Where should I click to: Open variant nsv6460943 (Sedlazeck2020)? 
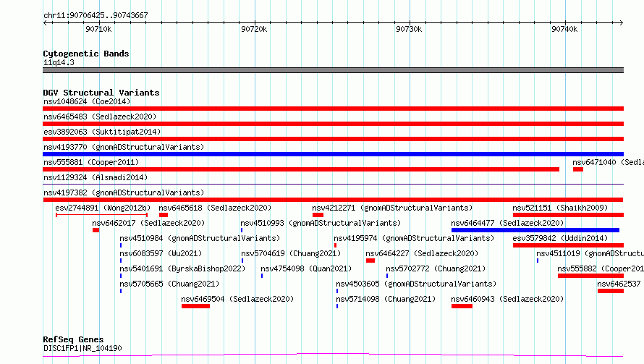coord(507,299)
